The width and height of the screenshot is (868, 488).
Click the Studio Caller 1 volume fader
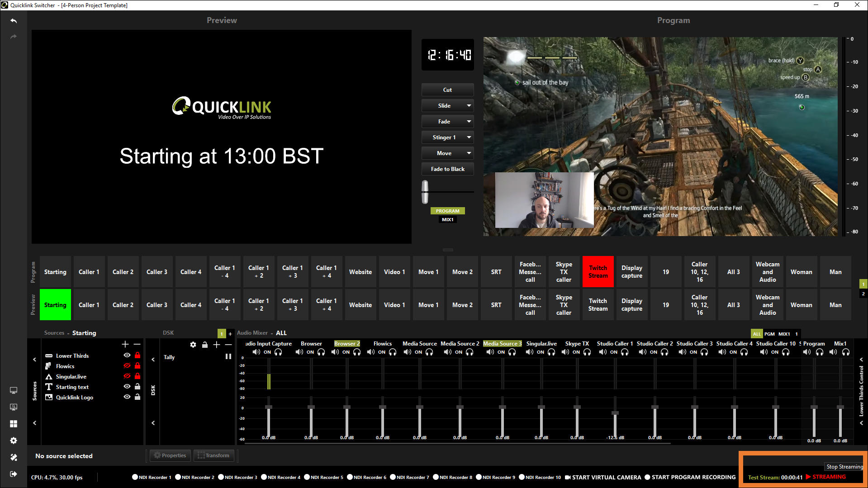(615, 413)
